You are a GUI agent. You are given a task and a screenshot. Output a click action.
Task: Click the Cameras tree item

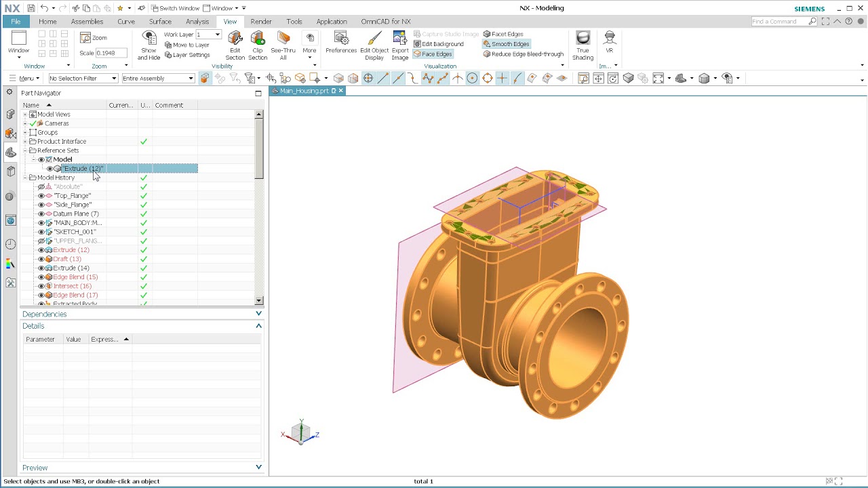(x=57, y=123)
